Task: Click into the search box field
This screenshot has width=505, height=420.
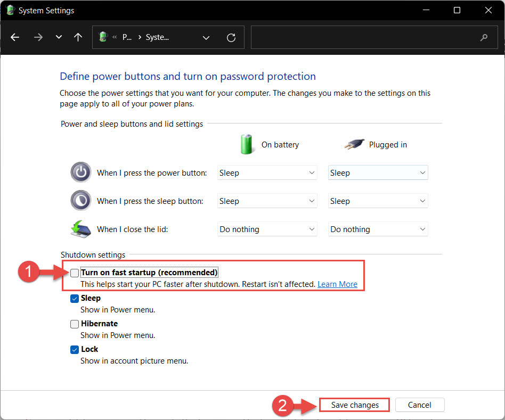Action: click(x=374, y=37)
